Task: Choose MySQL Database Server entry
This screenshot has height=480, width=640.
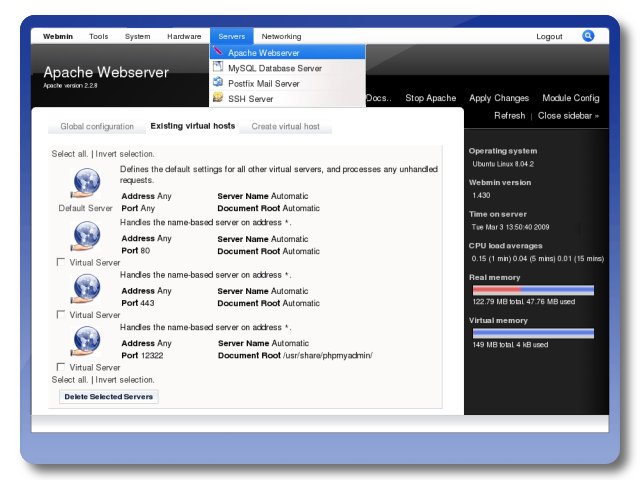Action: [274, 68]
